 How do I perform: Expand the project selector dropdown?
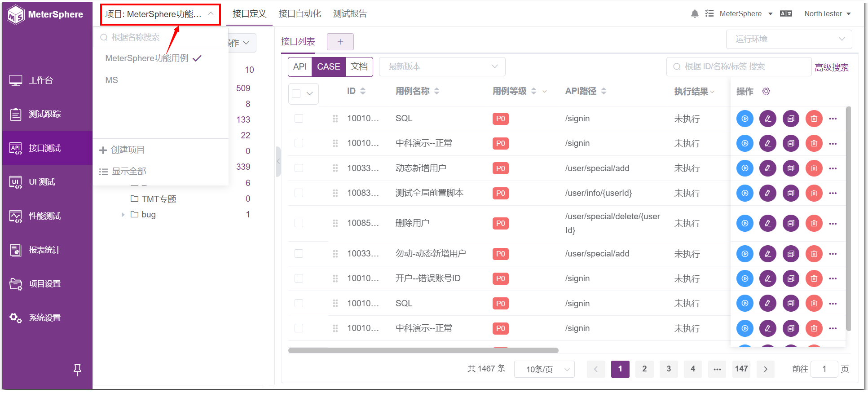(160, 14)
